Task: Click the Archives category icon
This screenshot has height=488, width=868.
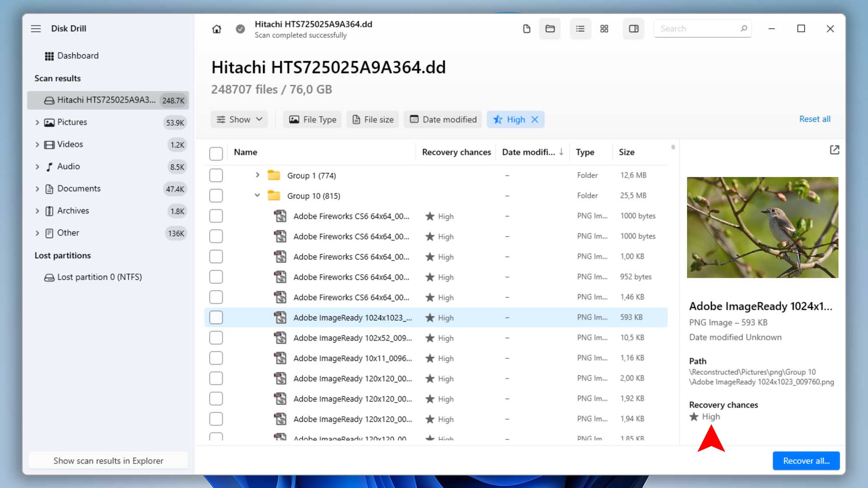Action: (x=49, y=211)
